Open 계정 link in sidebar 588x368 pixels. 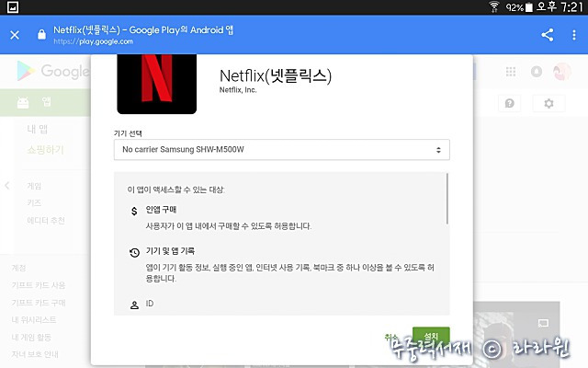(x=18, y=268)
